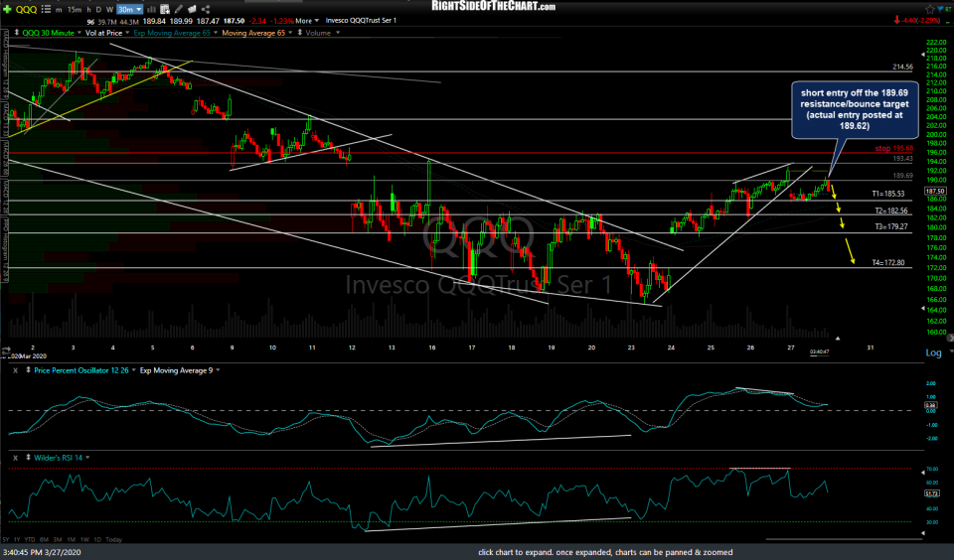Switch to the Weekly 'W' timeframe
Image resolution: width=954 pixels, height=560 pixels.
coord(109,10)
